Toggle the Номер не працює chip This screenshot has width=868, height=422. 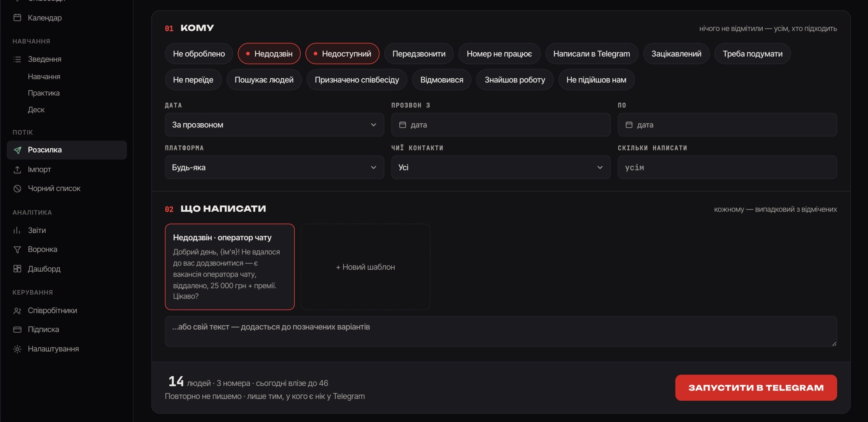pyautogui.click(x=499, y=54)
